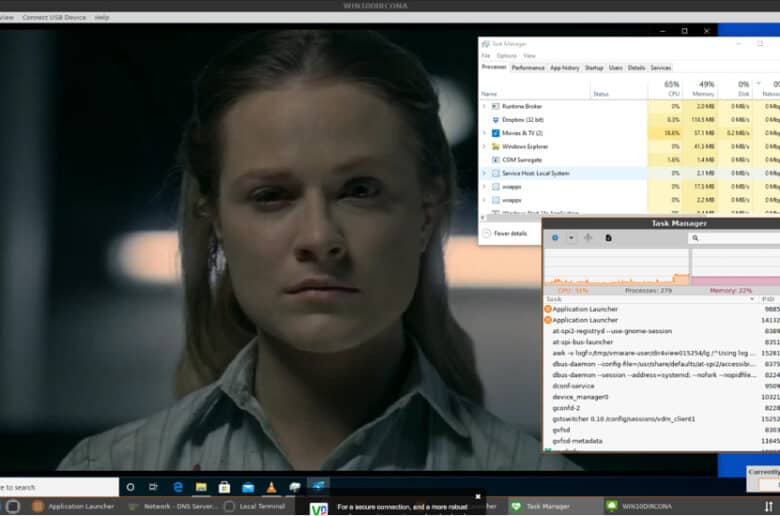The width and height of the screenshot is (780, 516).
Task: Click the Status column header
Action: pos(618,94)
